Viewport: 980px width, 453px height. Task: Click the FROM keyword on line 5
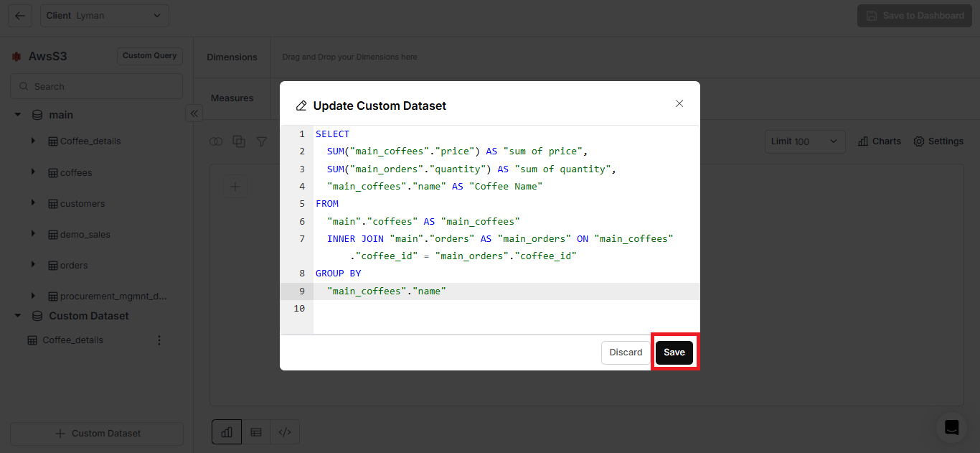click(327, 204)
